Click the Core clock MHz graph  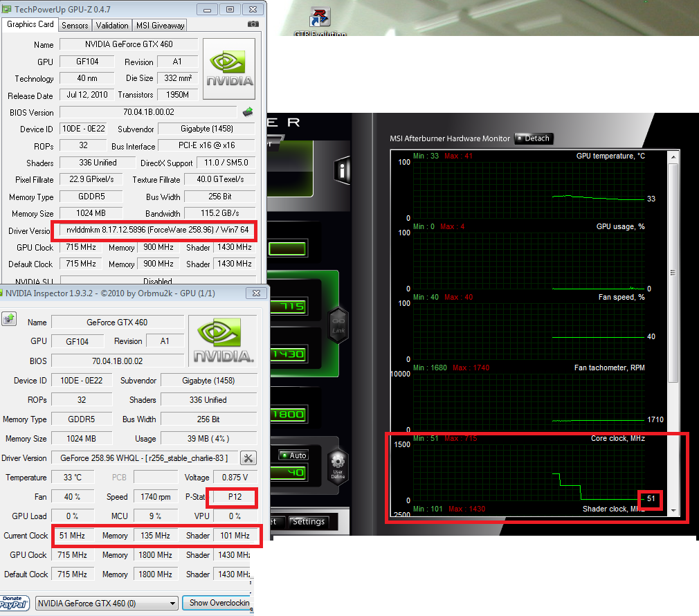(x=529, y=472)
